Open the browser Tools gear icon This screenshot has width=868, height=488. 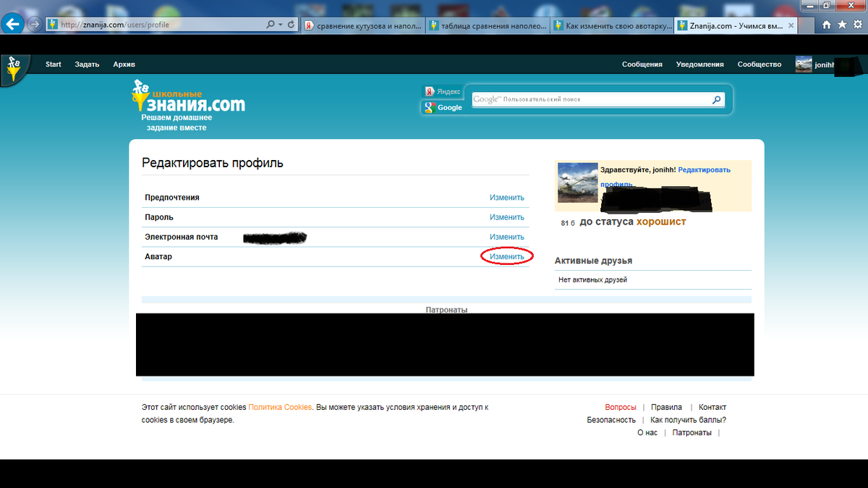856,25
